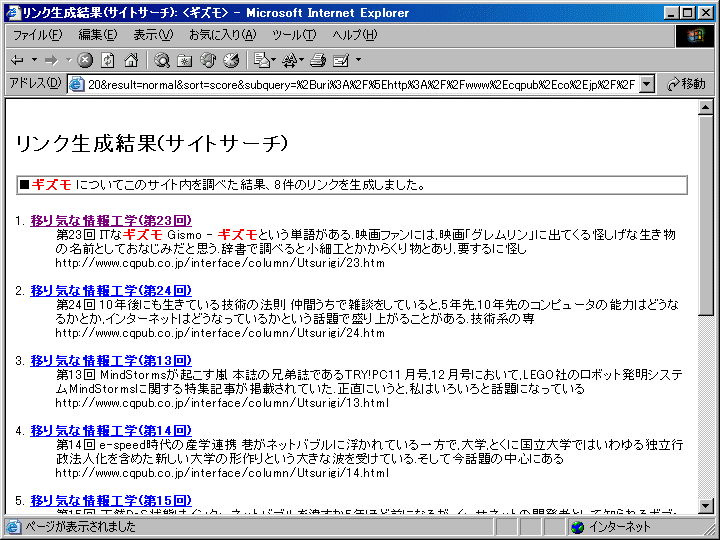720x540 pixels.
Task: Click the URL text ending Utsurigi/13.html
Action: [x=222, y=403]
